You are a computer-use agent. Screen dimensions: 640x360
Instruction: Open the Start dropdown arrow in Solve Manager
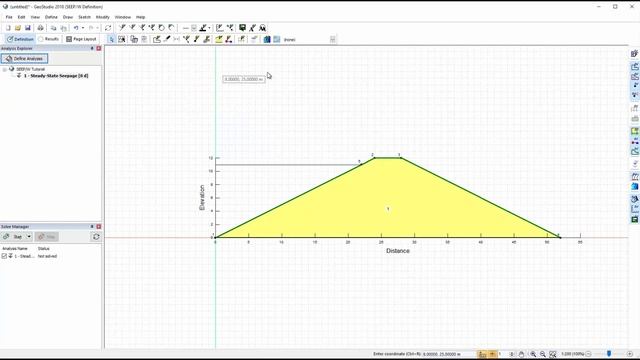click(29, 237)
